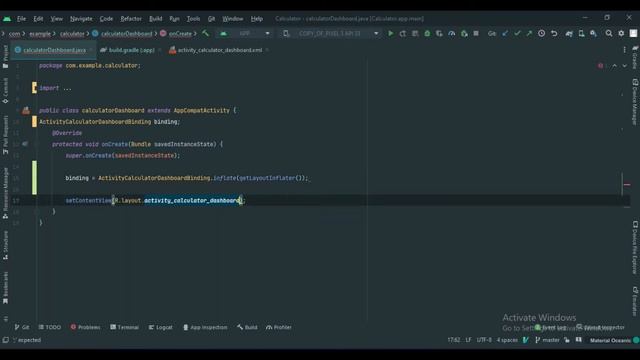Start debugging with the bug icon

coord(427,33)
